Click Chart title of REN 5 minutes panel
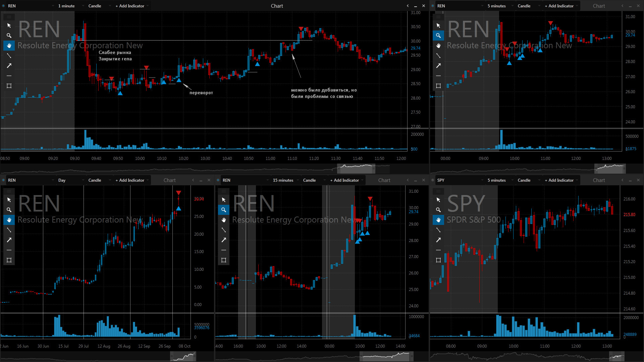The height and width of the screenshot is (362, 644). point(599,6)
